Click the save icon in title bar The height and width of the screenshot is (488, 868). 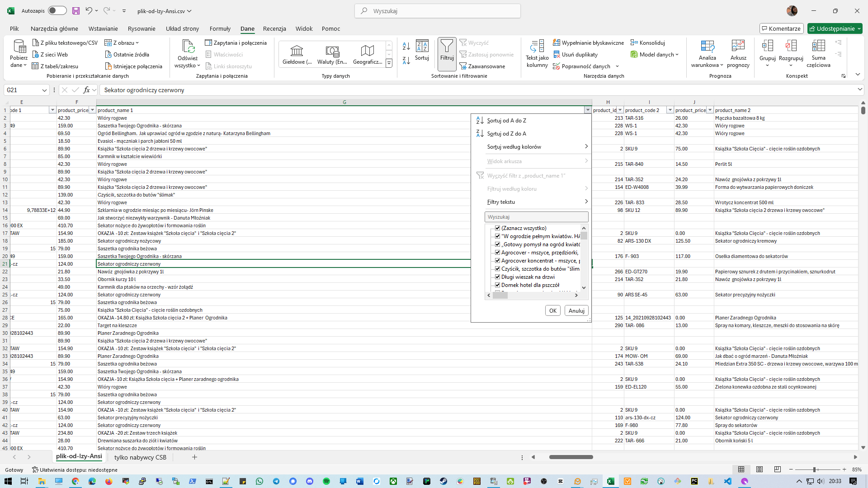coord(75,11)
